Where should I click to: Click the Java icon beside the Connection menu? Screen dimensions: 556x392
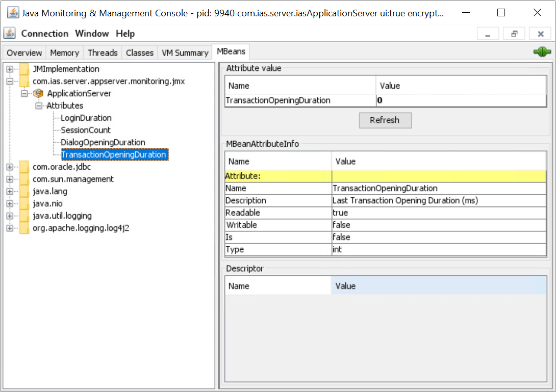[10, 33]
